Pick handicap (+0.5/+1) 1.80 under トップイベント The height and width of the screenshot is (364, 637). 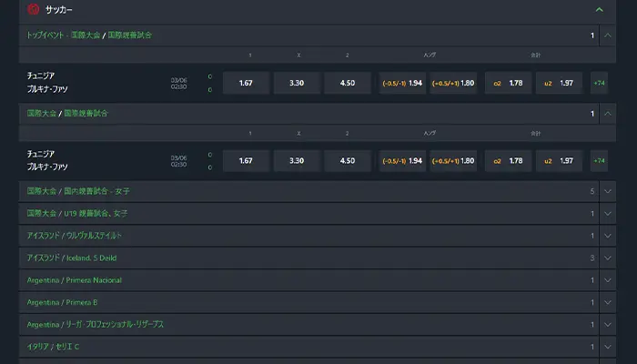(x=453, y=83)
